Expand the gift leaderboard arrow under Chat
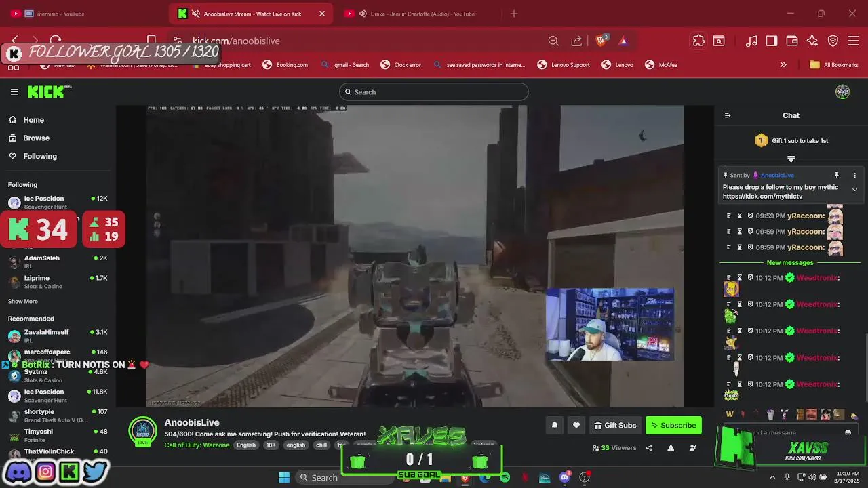 (x=791, y=159)
